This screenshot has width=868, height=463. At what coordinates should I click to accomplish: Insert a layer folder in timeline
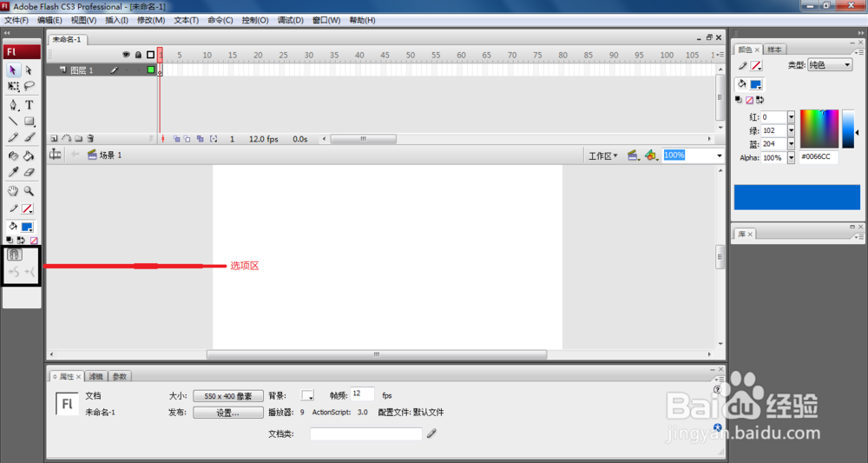[79, 138]
